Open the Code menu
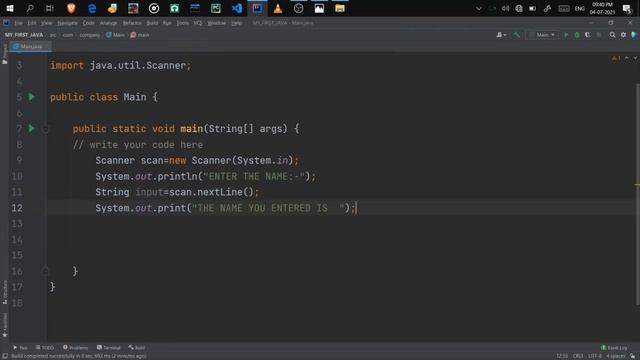Screen dimensions: 640x360 (x=89, y=23)
